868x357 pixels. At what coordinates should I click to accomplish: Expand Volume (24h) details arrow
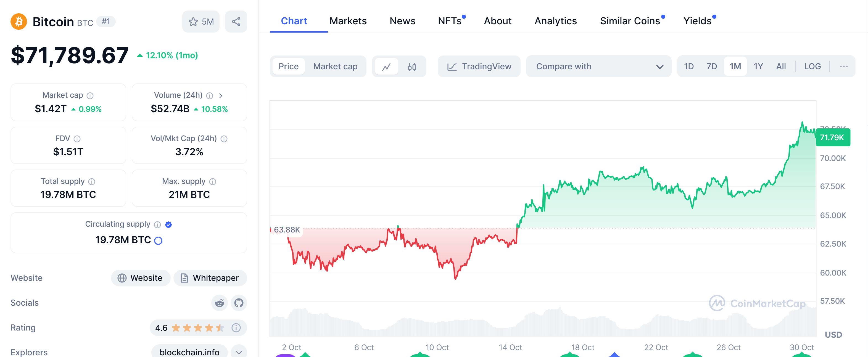coord(221,96)
